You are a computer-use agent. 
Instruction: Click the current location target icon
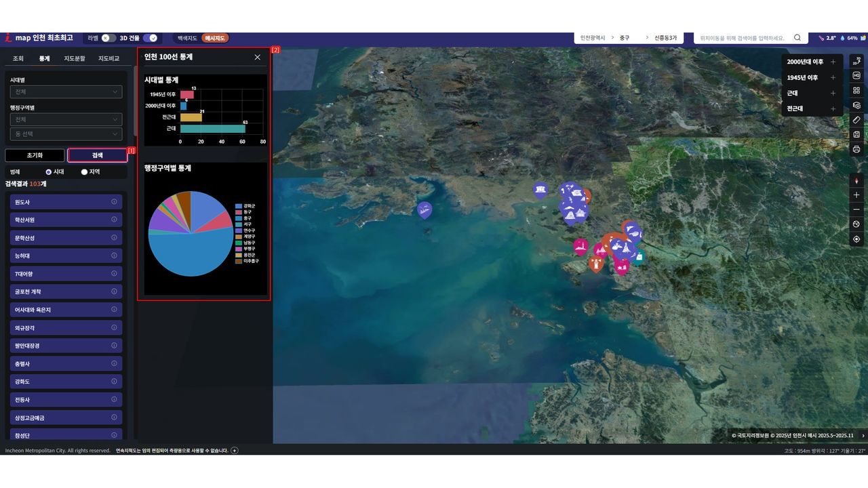tap(856, 239)
